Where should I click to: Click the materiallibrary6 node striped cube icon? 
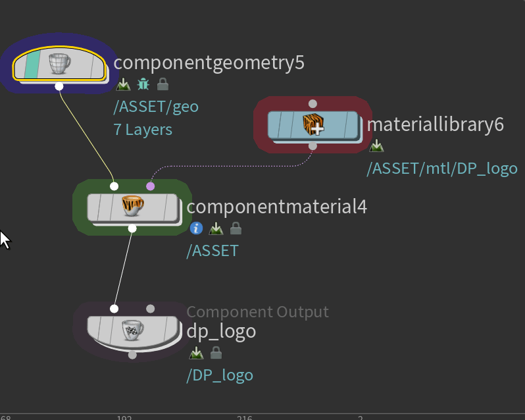312,125
